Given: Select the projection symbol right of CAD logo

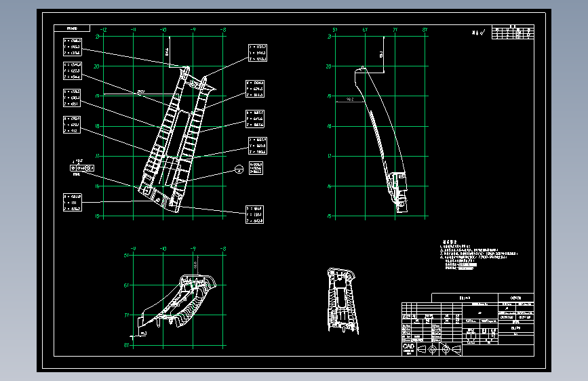Looking at the screenshot, I should (427, 349).
